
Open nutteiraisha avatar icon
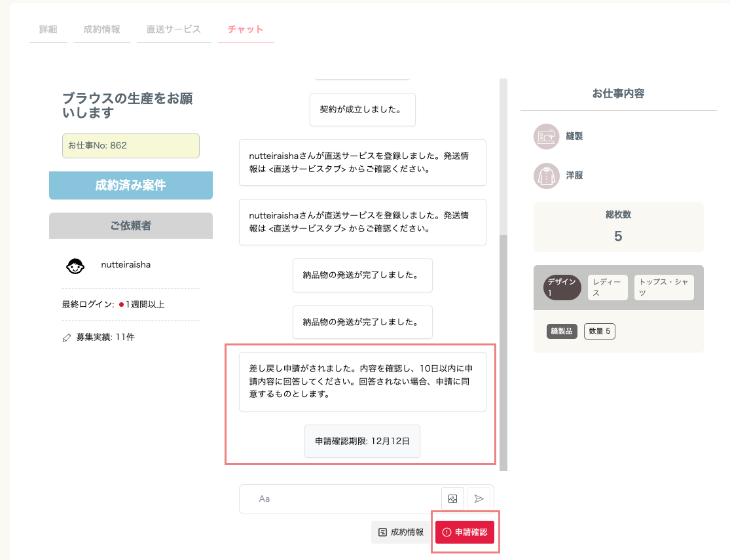(x=75, y=266)
